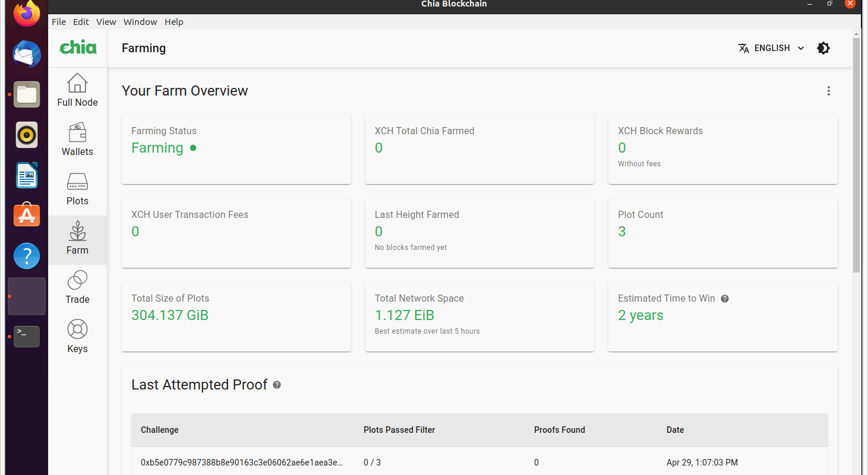Click the challenge hash 0xb5e0779c... cell
This screenshot has height=475, width=868.
(x=242, y=463)
